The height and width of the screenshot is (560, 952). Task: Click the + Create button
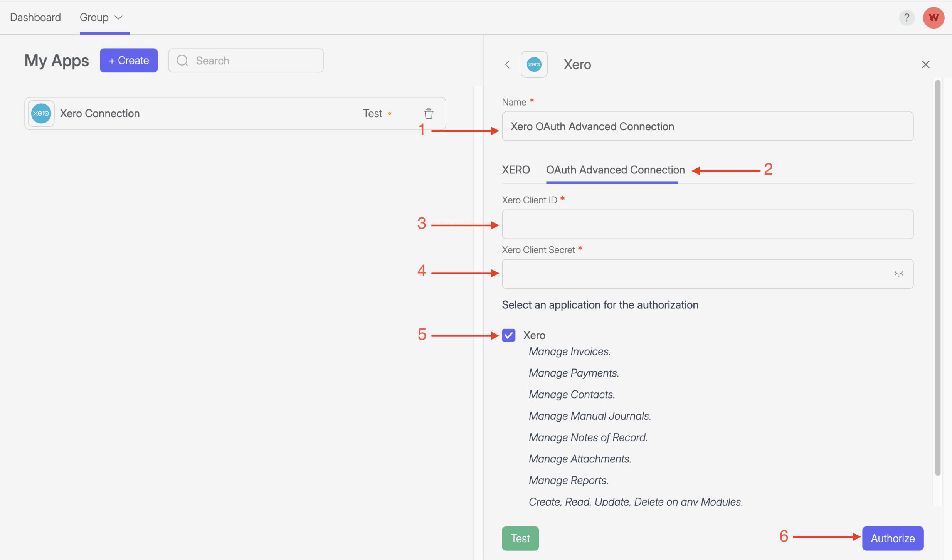129,61
